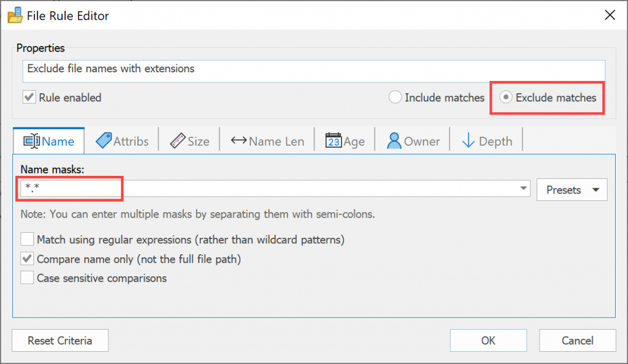Select the Exclude matches radio button
628x364 pixels.
click(506, 97)
